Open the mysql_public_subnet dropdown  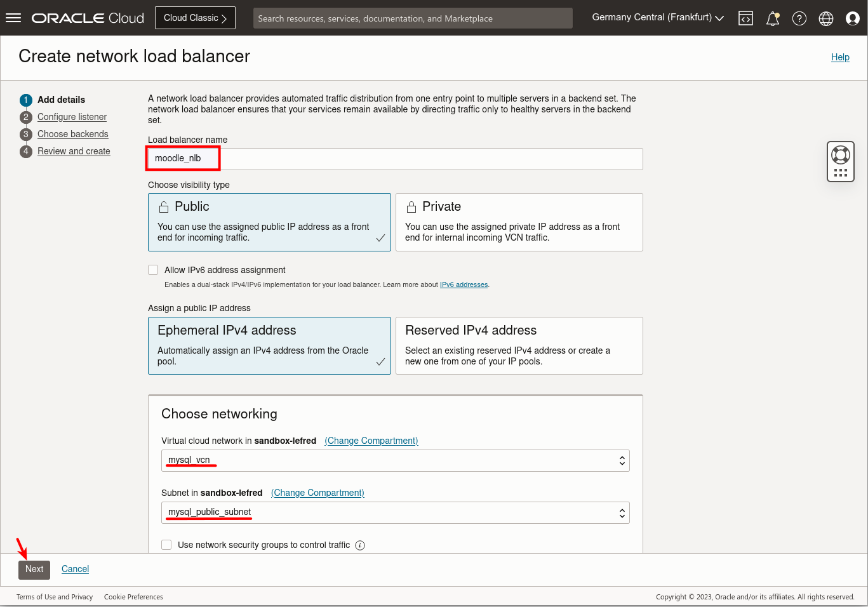(395, 512)
